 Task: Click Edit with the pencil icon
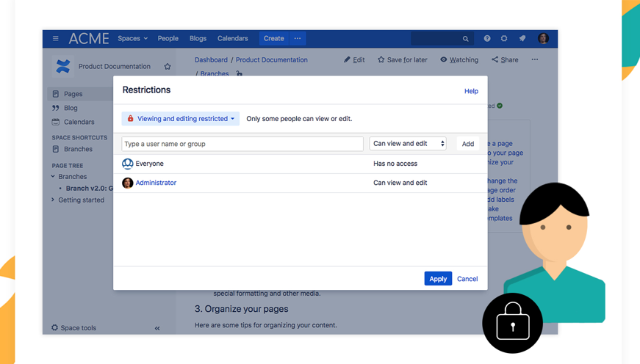coord(354,60)
